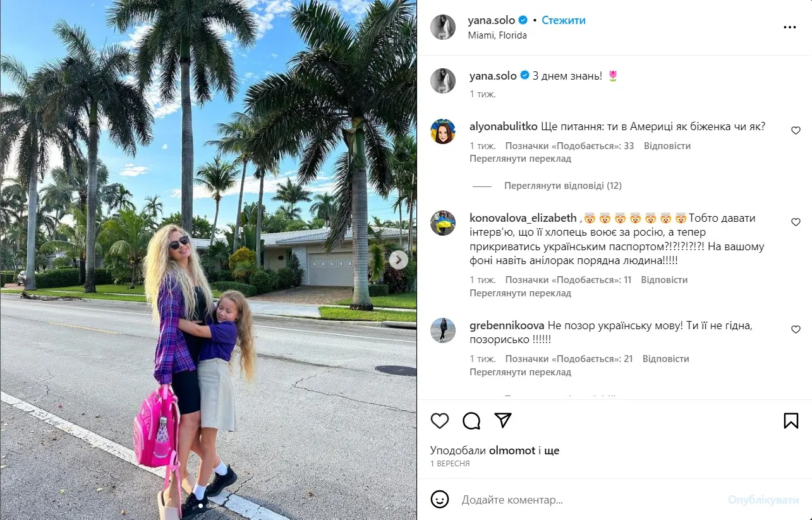Open yana.solo profile avatar in header

click(443, 27)
